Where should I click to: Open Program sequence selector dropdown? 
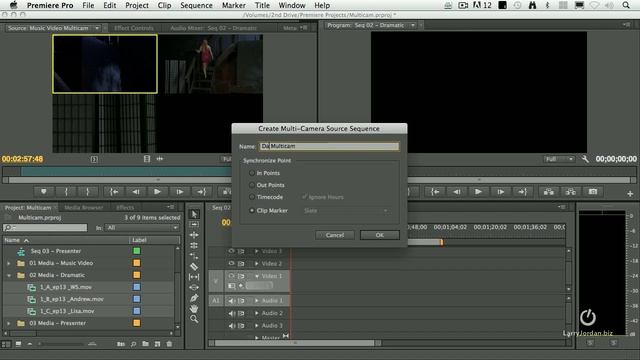pos(413,25)
